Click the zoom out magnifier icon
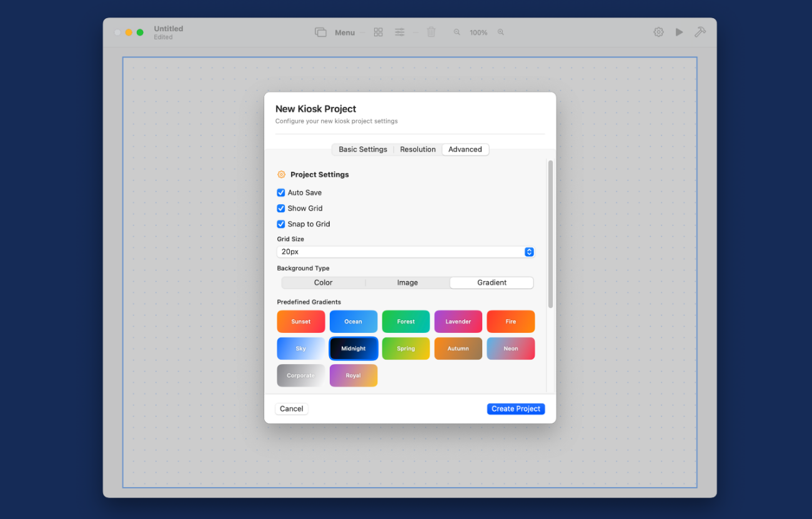This screenshot has height=519, width=812. (x=457, y=32)
